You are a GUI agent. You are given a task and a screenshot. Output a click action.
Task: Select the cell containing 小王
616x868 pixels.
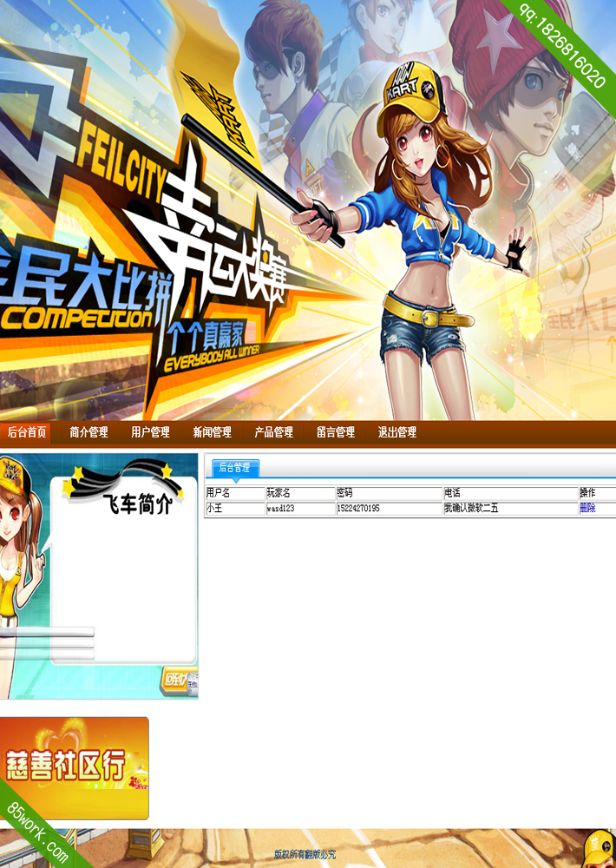235,508
